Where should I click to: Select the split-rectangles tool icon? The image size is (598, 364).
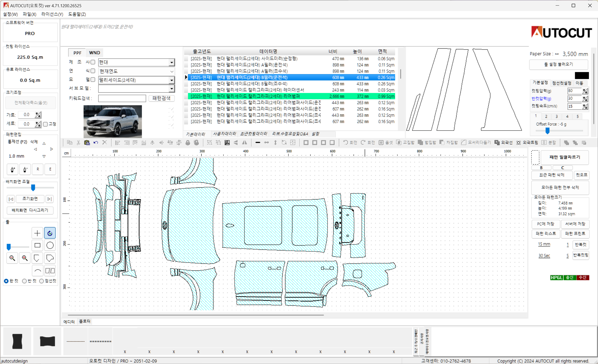(x=50, y=271)
